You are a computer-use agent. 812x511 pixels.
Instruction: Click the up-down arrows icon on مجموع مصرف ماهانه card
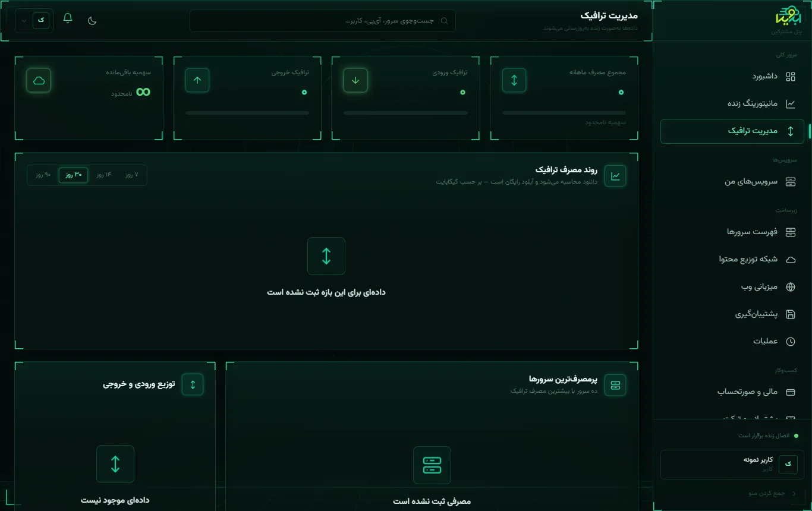pos(514,80)
